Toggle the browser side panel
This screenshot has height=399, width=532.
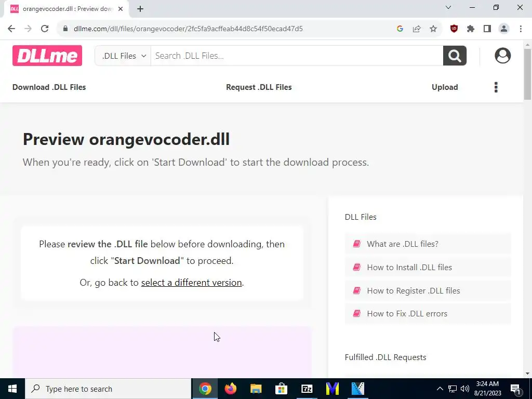coord(487,29)
